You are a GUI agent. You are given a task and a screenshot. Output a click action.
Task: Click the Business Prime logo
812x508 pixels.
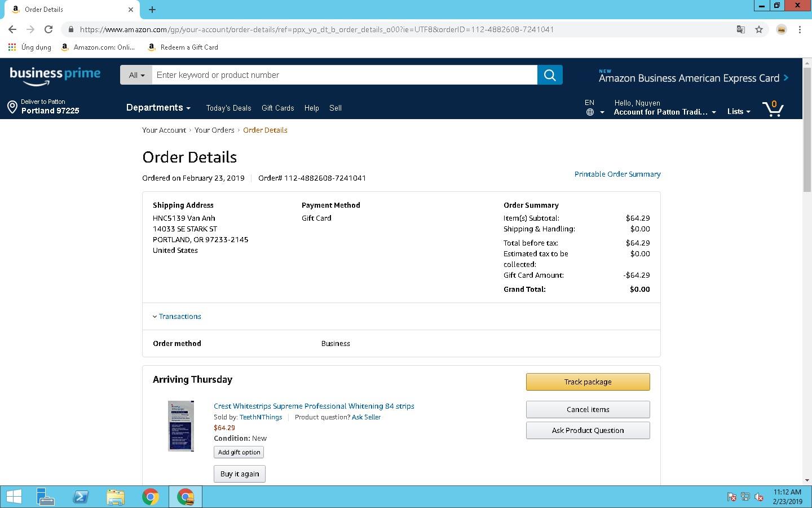[x=55, y=76]
